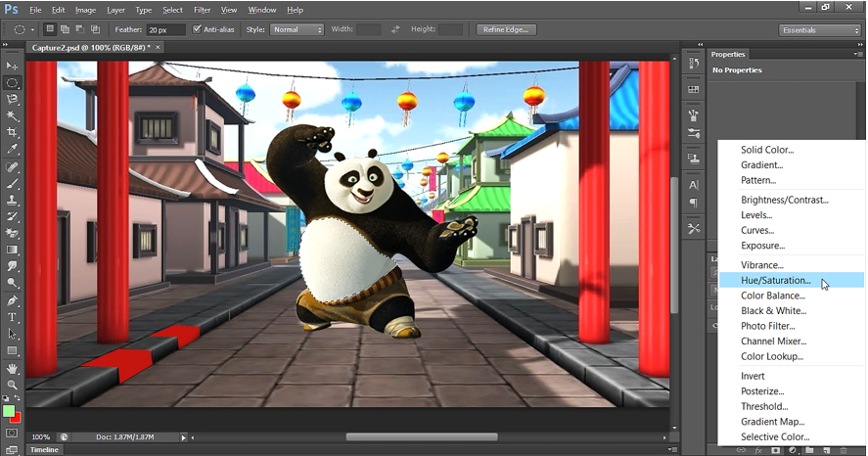This screenshot has height=456, width=868.
Task: Click the green foreground color swatch
Action: pos(8,411)
